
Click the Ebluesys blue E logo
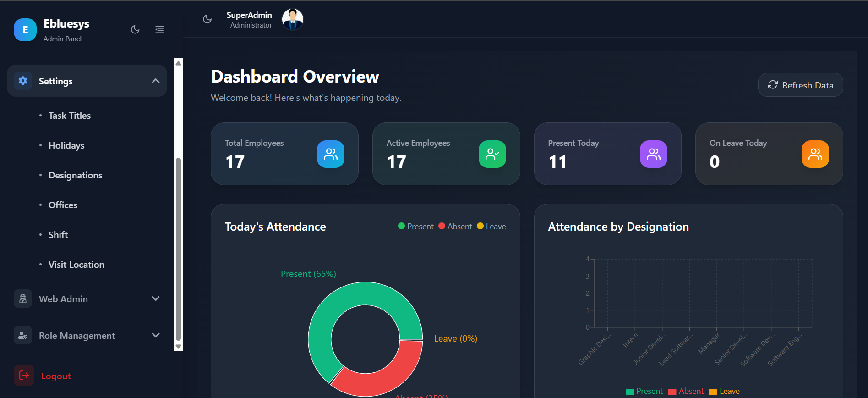(x=25, y=30)
